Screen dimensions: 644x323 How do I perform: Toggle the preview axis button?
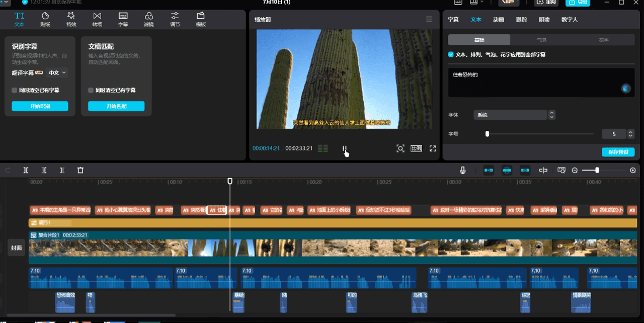(543, 171)
